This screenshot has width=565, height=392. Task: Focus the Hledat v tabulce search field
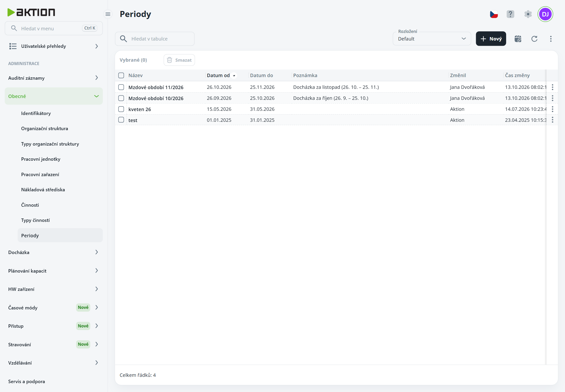point(155,39)
